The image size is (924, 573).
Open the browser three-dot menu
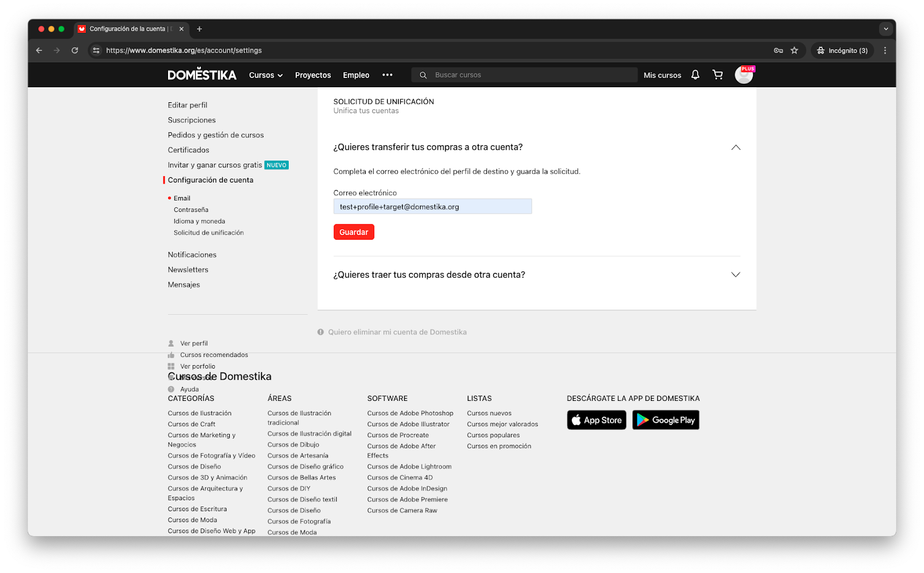[885, 50]
